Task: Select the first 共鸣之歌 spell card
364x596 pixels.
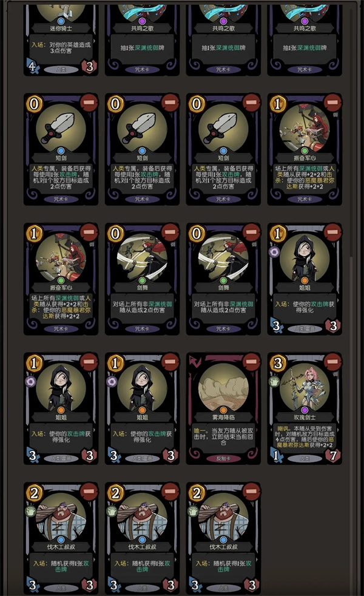Action: (142, 40)
